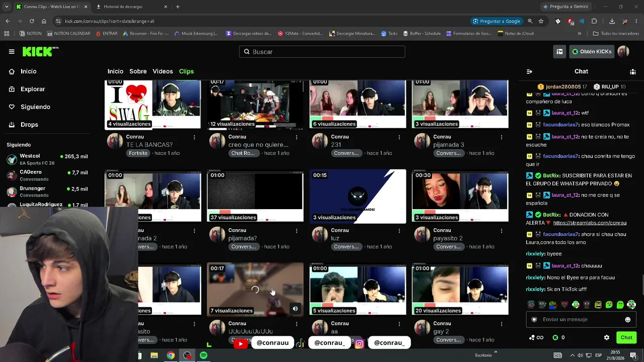644x362 pixels.
Task: Reload the page
Action: [x=32, y=21]
